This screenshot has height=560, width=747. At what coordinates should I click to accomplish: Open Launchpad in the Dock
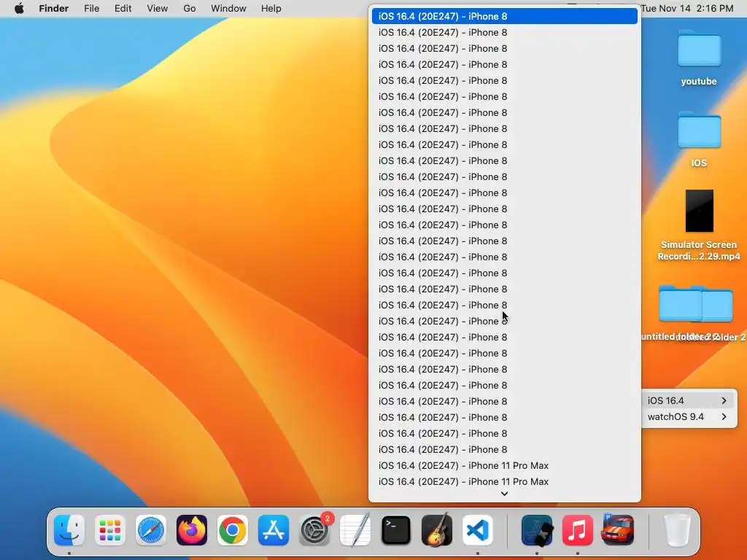(110, 530)
